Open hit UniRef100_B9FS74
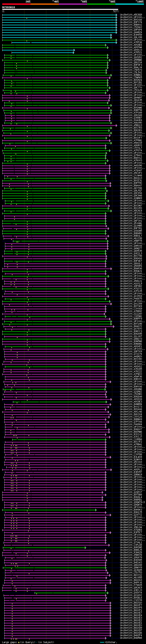The image size is (146, 644). pos(131,22)
